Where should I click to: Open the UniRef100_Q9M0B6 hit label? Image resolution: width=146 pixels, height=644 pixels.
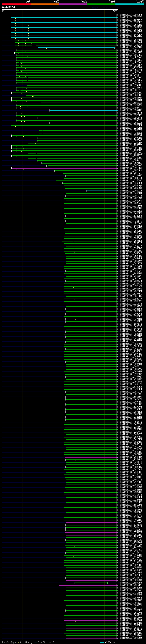pos(131,15)
